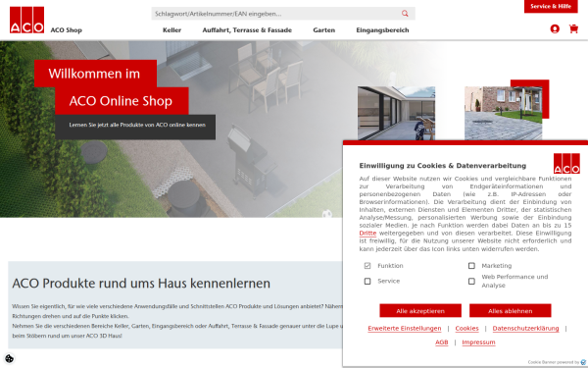The height and width of the screenshot is (368, 588).
Task: Open Erweiterte Einstellungen link
Action: pyautogui.click(x=404, y=328)
